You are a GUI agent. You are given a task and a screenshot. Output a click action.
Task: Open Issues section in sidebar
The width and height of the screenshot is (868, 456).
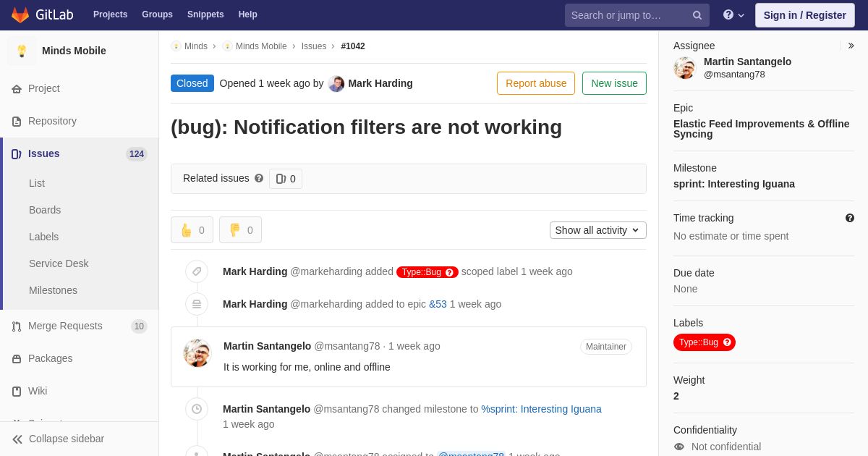[x=80, y=153]
